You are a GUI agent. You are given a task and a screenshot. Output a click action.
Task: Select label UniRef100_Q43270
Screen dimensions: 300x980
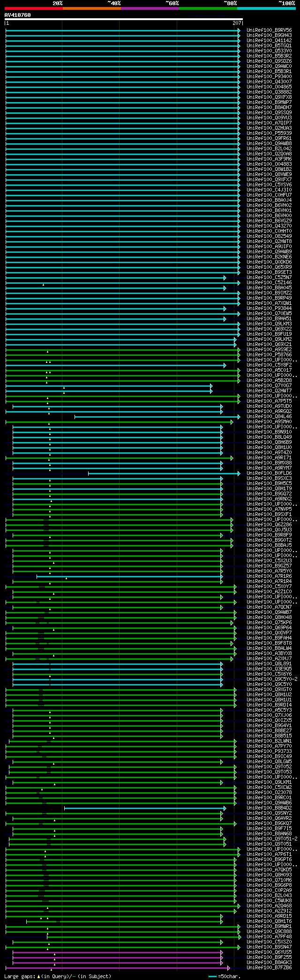269,226
